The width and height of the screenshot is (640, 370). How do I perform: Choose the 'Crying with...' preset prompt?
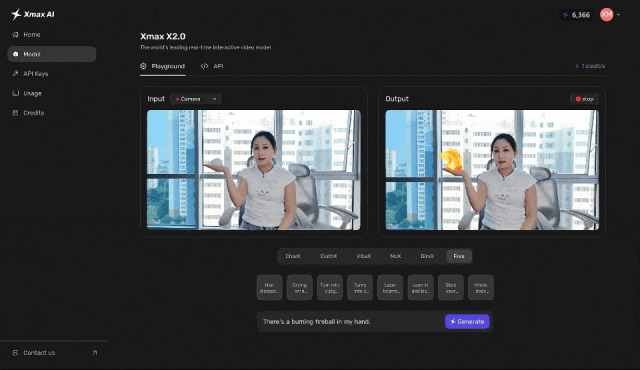pos(300,288)
